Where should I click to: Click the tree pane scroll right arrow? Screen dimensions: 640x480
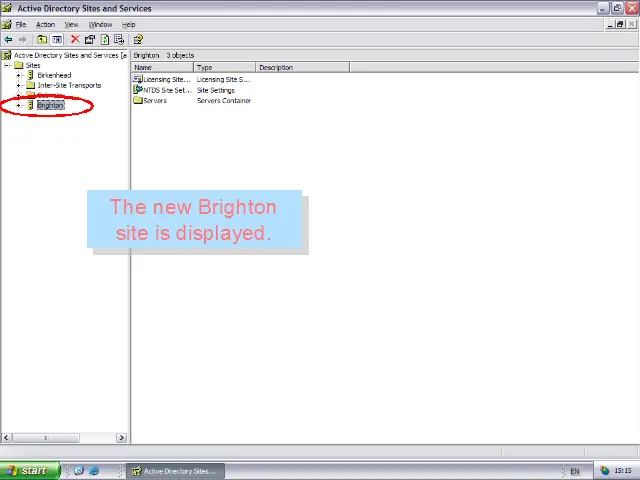[x=121, y=438]
